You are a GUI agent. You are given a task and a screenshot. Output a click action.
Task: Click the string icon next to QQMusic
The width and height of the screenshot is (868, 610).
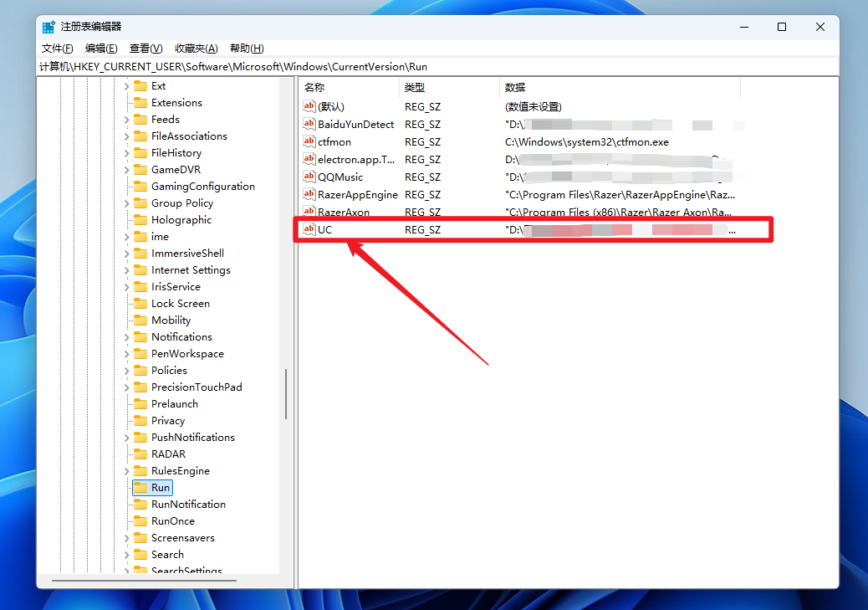pos(309,177)
